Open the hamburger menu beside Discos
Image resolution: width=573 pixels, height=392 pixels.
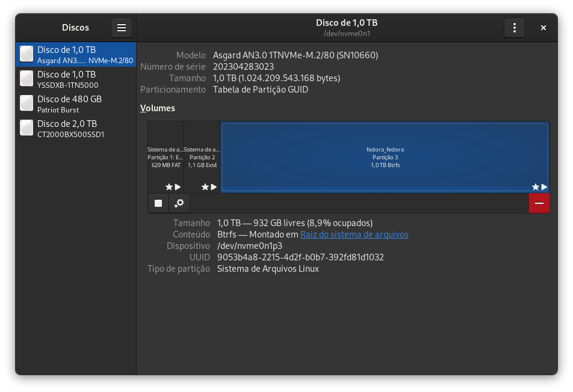pyautogui.click(x=121, y=27)
